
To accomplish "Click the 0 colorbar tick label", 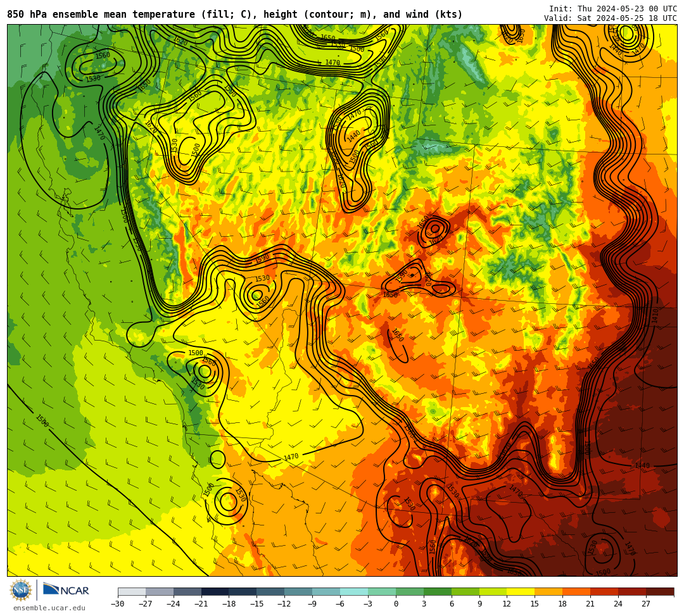I will (x=396, y=604).
